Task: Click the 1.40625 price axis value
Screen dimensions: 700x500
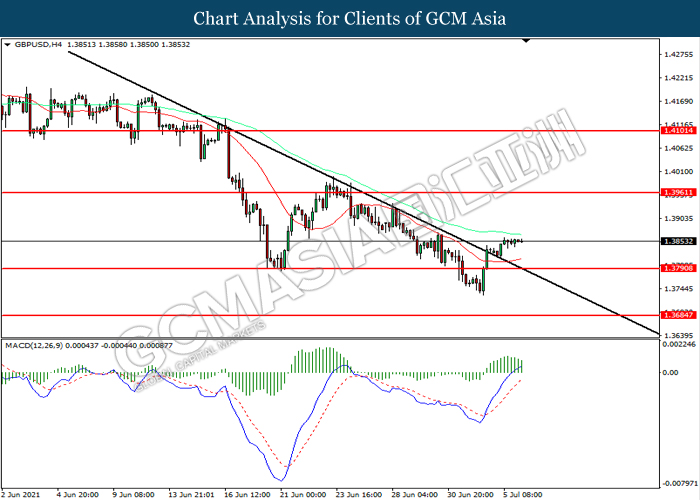Action: [x=679, y=148]
